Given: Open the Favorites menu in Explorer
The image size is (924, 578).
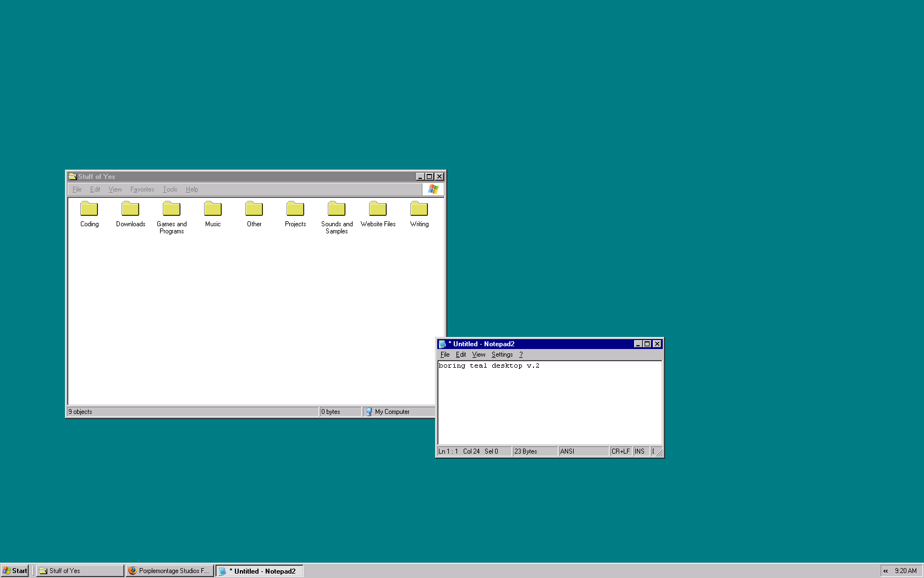Looking at the screenshot, I should point(142,189).
